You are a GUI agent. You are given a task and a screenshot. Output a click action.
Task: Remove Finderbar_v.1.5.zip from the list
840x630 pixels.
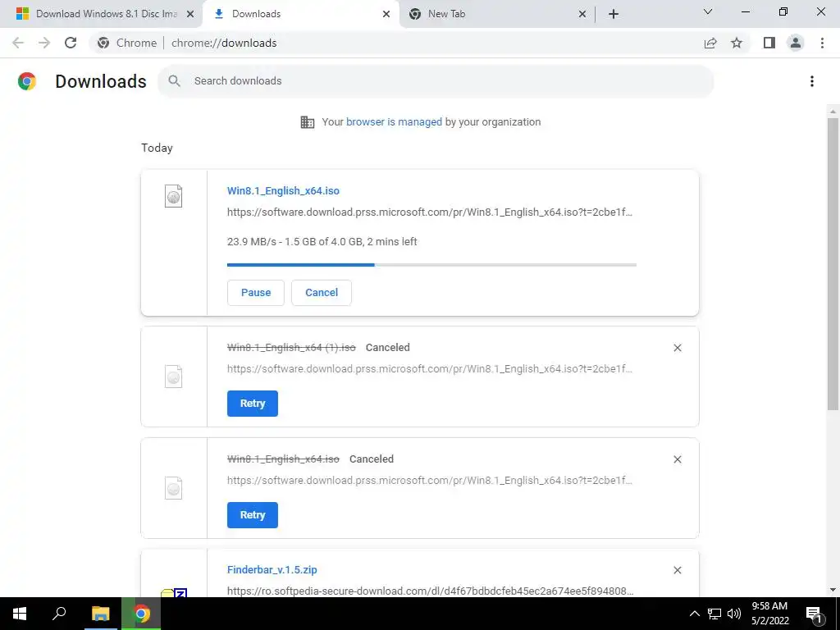677,570
